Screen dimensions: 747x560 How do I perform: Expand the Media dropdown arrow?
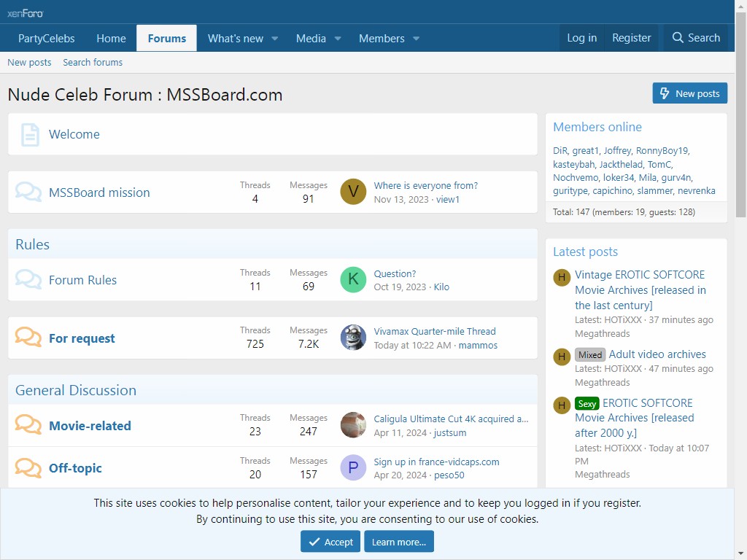338,39
